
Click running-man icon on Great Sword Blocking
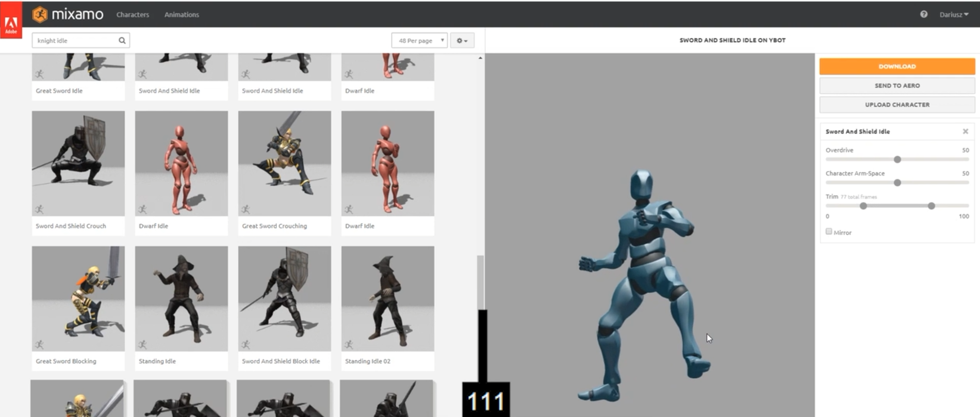[40, 344]
